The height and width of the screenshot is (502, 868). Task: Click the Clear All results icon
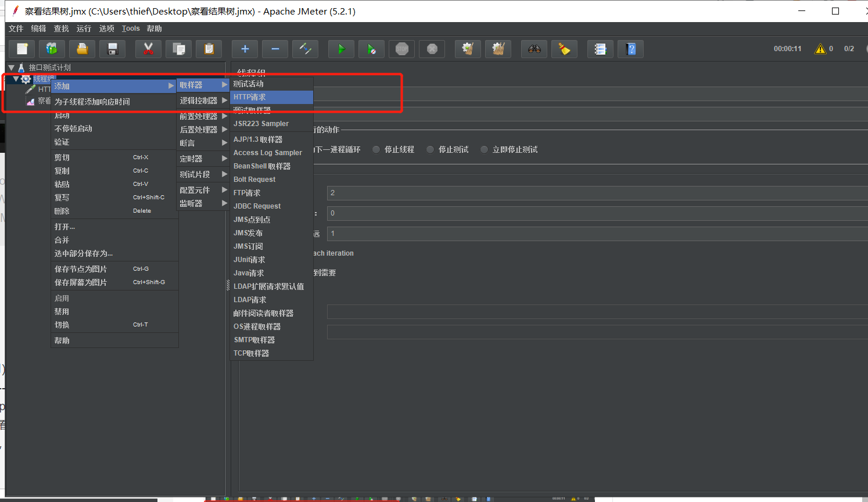click(x=498, y=49)
